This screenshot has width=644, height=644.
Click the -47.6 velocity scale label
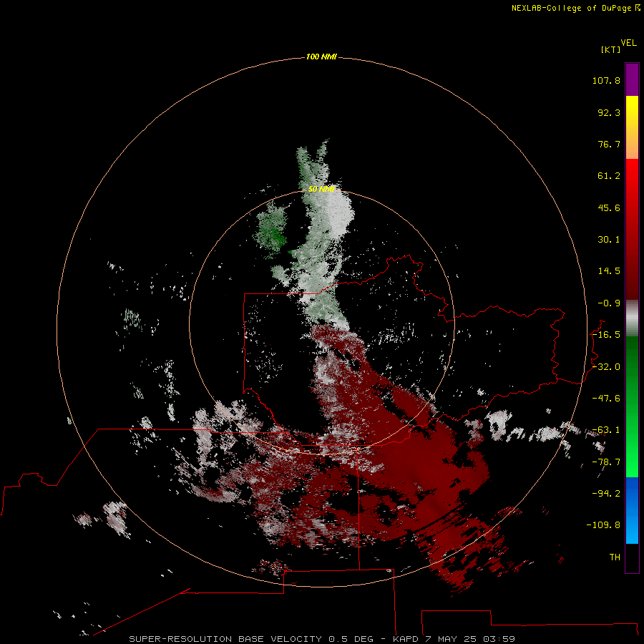[606, 399]
